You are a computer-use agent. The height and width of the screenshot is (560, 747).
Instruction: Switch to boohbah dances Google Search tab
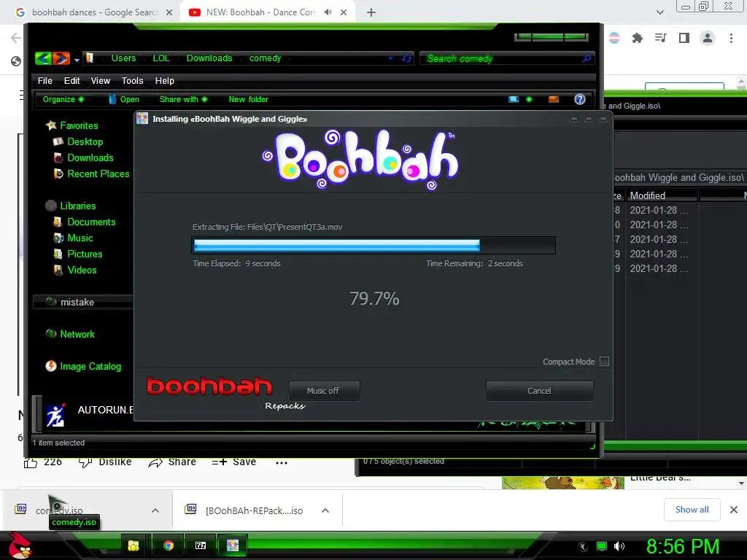(94, 12)
